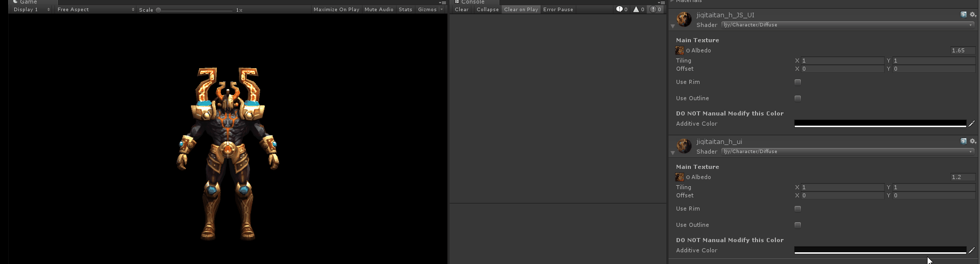Screen dimensions: 980x264
Task: Collapse jiqitaitan_h_JS_UI material foldout
Action: tap(673, 26)
